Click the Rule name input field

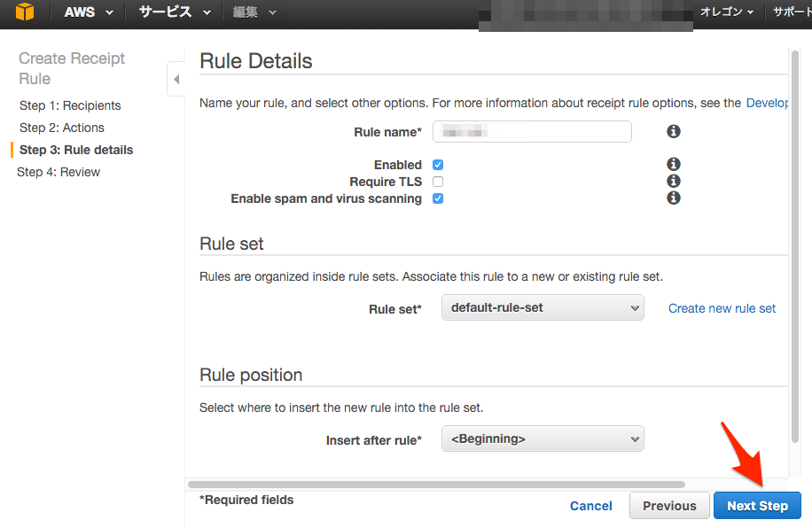pyautogui.click(x=532, y=132)
